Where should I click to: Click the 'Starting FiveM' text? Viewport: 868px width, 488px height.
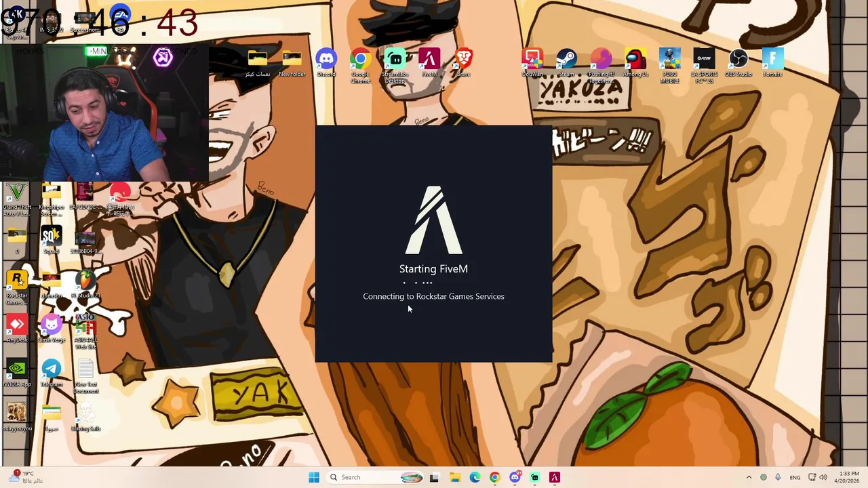[433, 268]
